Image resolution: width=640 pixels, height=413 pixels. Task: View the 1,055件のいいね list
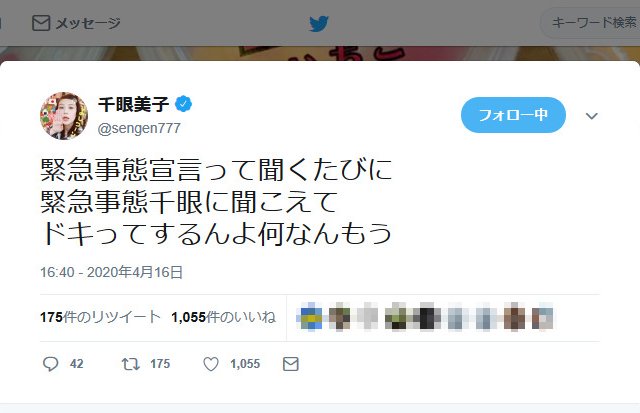[223, 317]
